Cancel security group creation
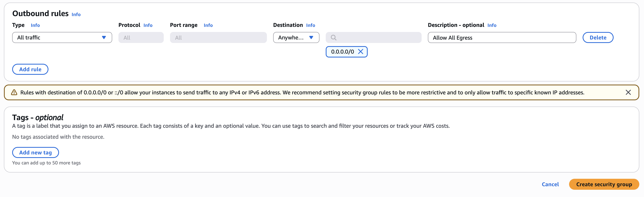Screen dimensions: 644x197 tap(550, 184)
